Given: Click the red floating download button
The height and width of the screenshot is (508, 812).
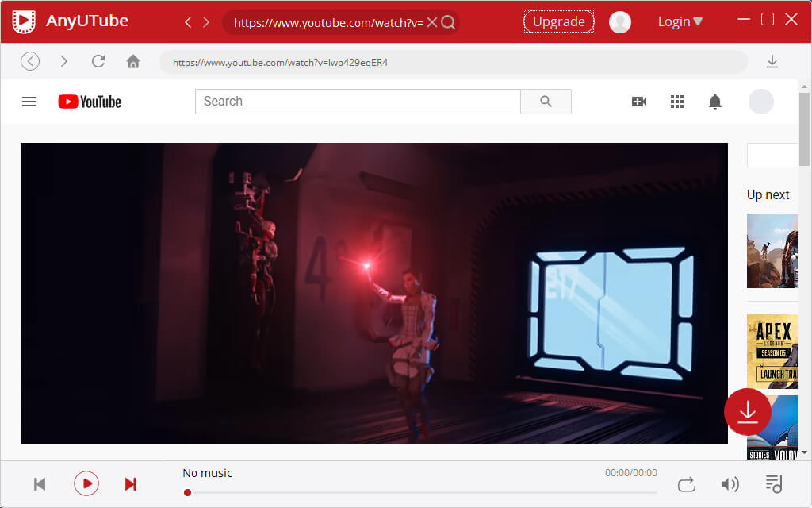Looking at the screenshot, I should (748, 412).
